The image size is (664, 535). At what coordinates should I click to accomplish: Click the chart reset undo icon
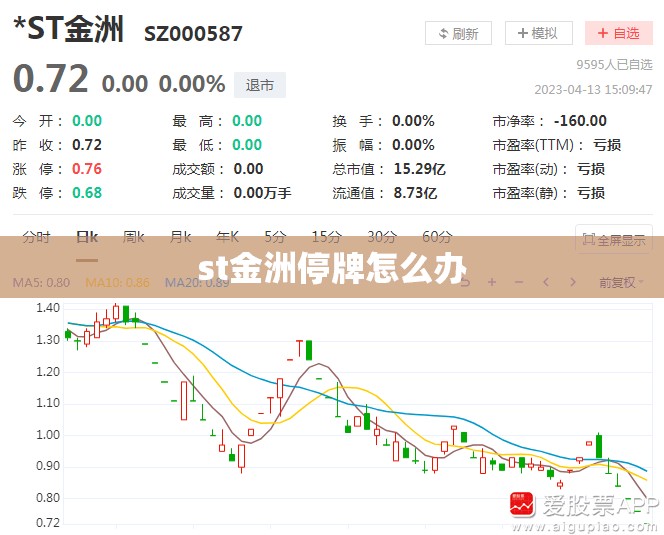click(465, 282)
